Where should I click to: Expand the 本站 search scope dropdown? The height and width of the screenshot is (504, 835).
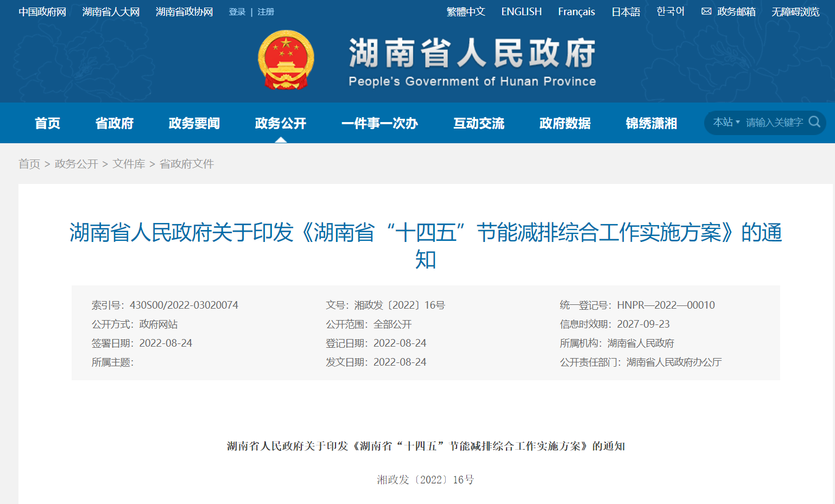[726, 123]
